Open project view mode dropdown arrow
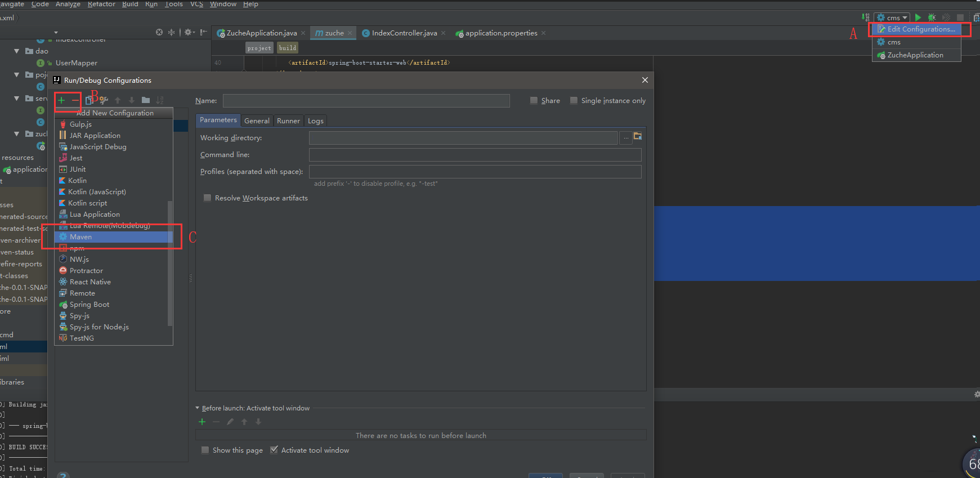980x478 pixels. (56, 33)
